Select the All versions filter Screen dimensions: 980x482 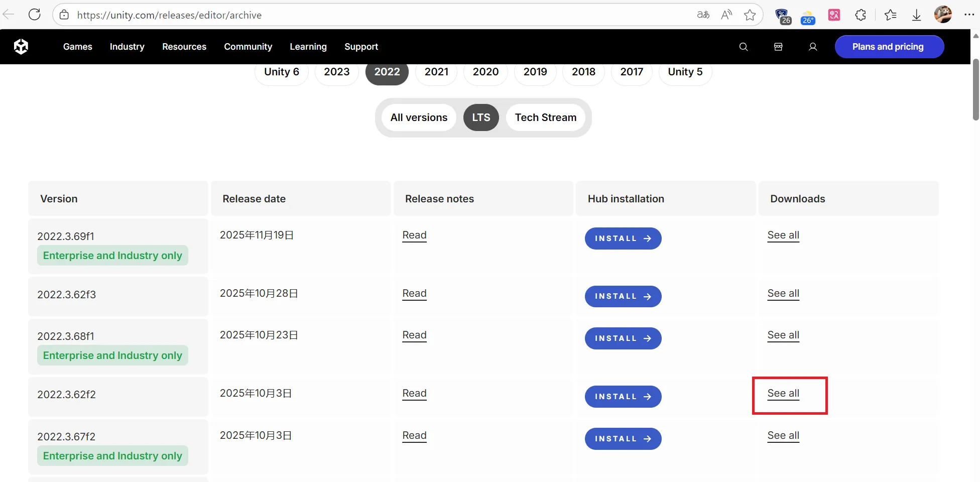(x=419, y=117)
